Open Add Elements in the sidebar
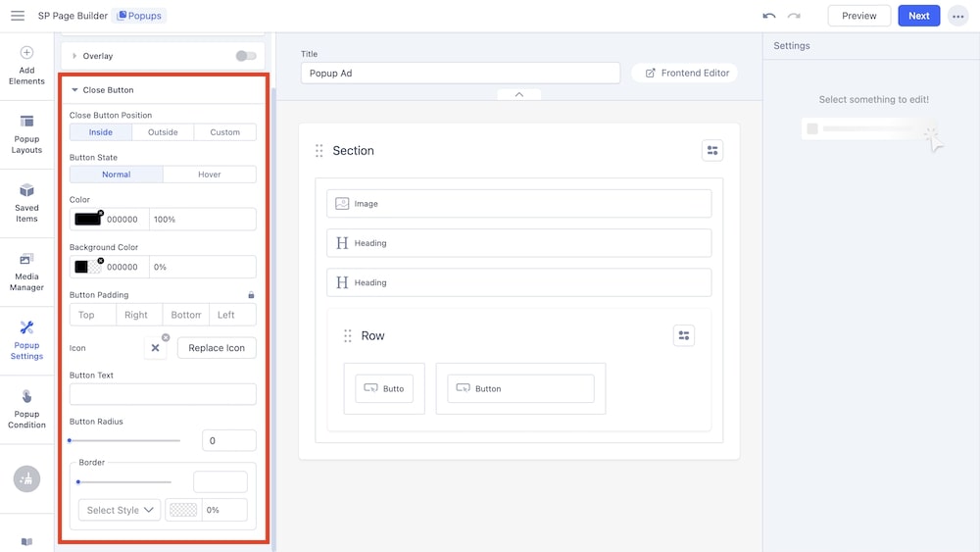The height and width of the screenshot is (552, 980). (x=26, y=65)
